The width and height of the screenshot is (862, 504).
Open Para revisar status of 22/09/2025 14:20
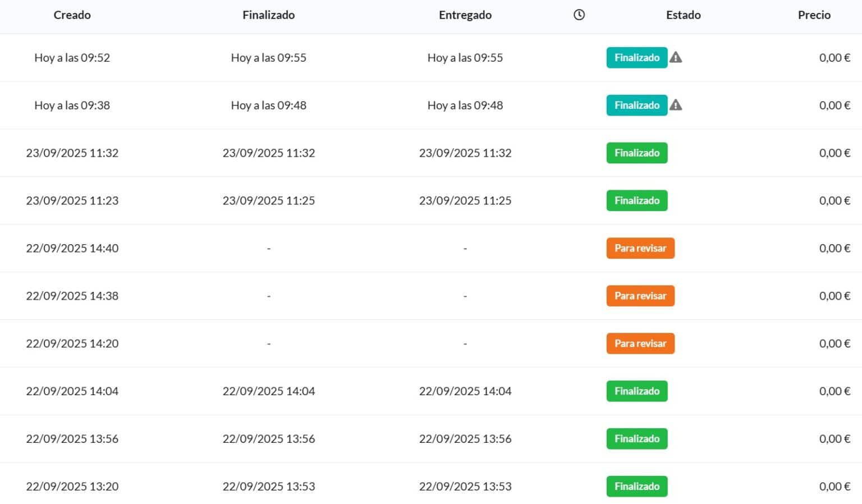tap(640, 343)
